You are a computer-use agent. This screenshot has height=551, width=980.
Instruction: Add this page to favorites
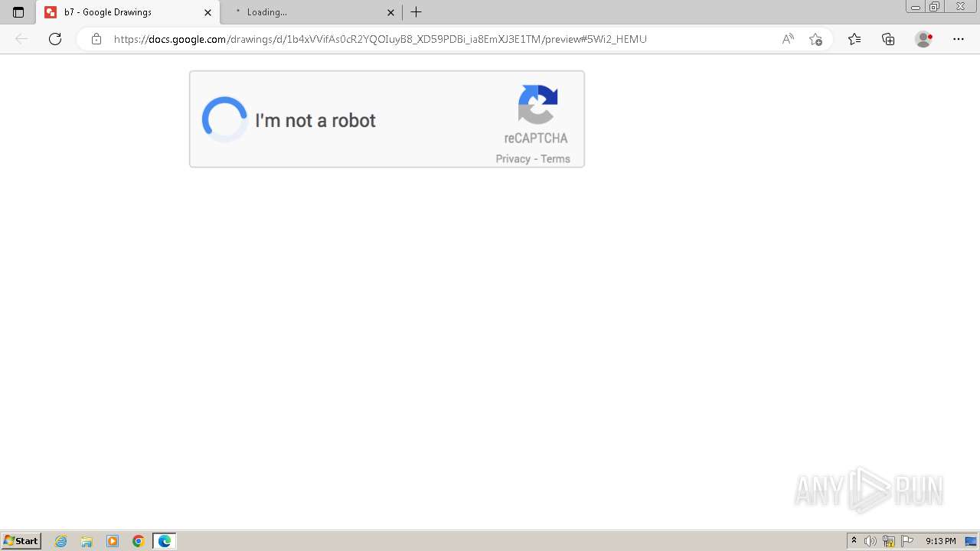coord(815,39)
